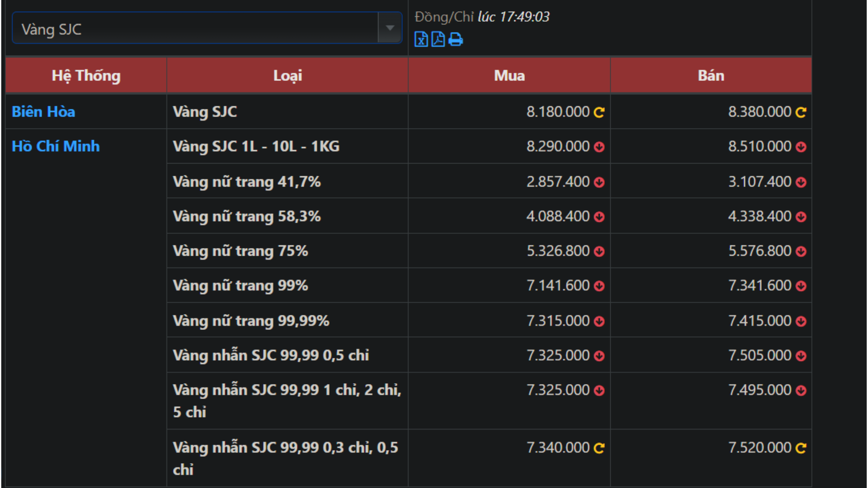Click down arrow icon beside 8.510.000

pyautogui.click(x=801, y=147)
